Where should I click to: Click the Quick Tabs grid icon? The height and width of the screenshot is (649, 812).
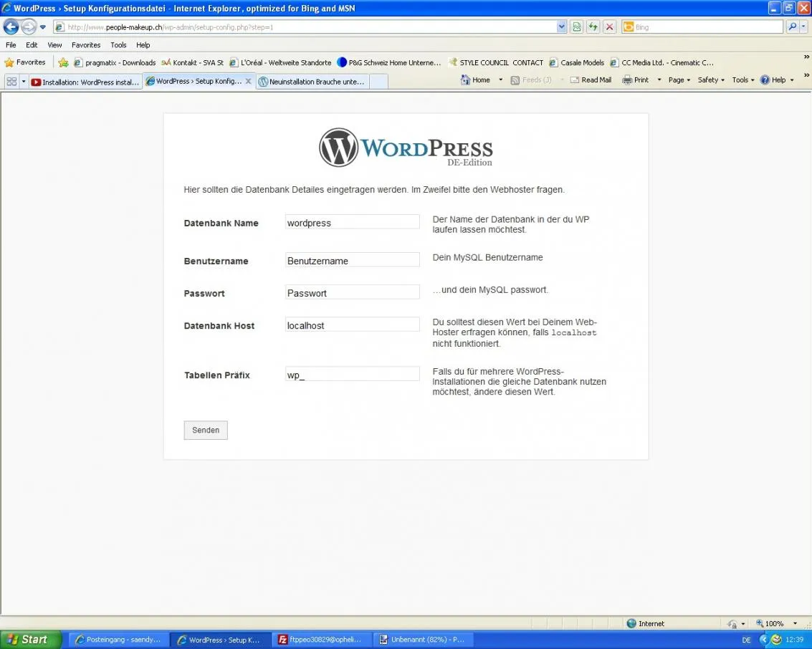point(11,81)
